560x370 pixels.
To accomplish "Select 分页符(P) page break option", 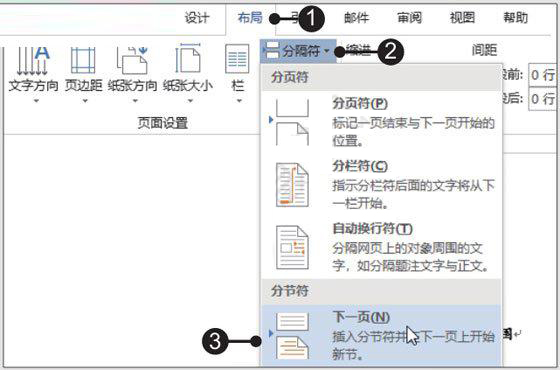I will coord(381,122).
